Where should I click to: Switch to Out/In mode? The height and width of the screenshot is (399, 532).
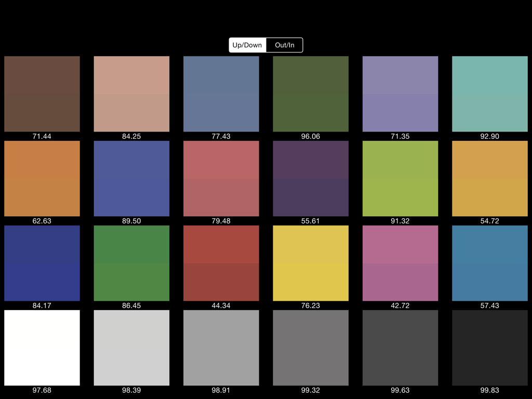click(x=284, y=45)
